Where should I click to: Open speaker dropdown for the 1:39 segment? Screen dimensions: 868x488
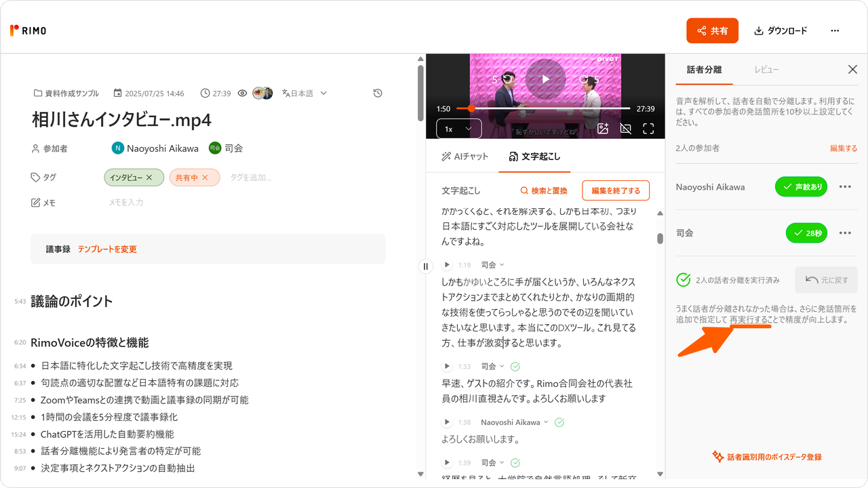coord(492,463)
